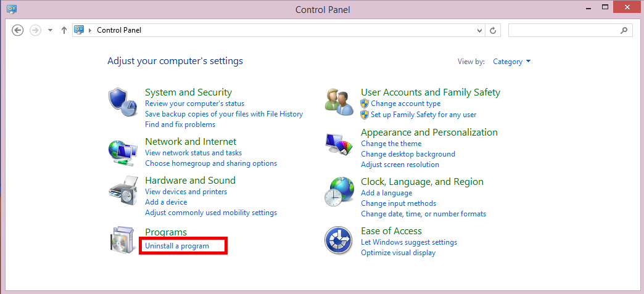Open the System and Security shield icon
This screenshot has height=294, width=644.
(122, 102)
